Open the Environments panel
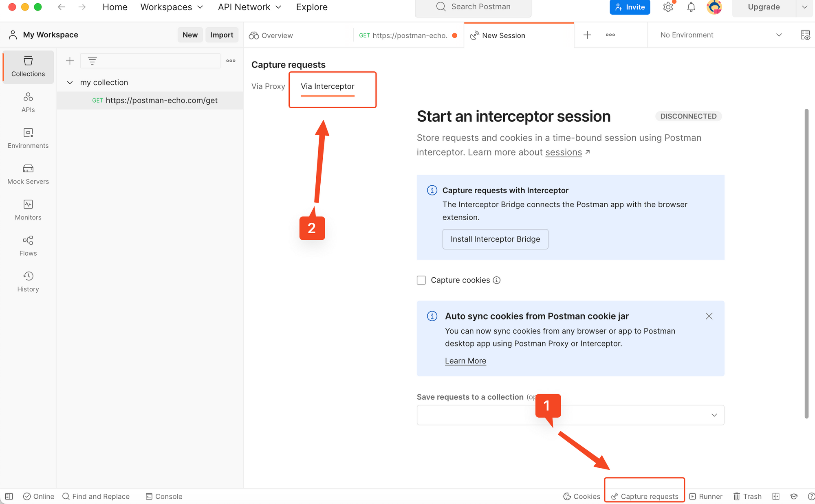The image size is (815, 504). tap(28, 138)
